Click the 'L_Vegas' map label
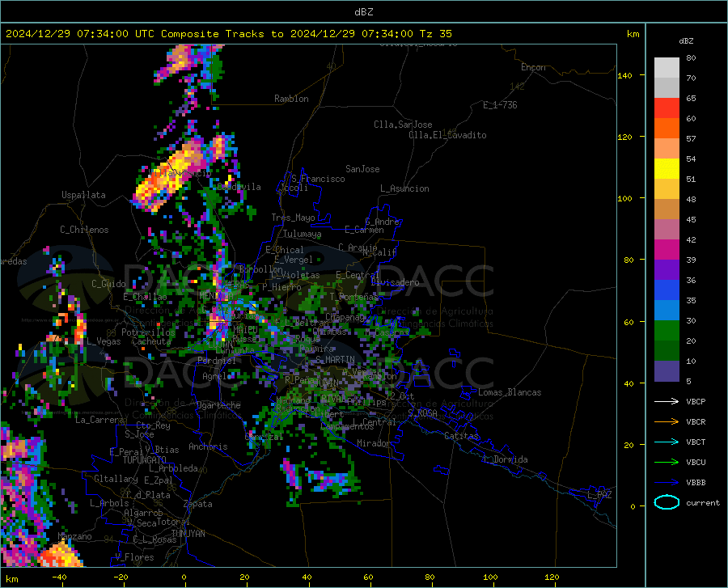The width and height of the screenshot is (728, 588). pyautogui.click(x=104, y=341)
